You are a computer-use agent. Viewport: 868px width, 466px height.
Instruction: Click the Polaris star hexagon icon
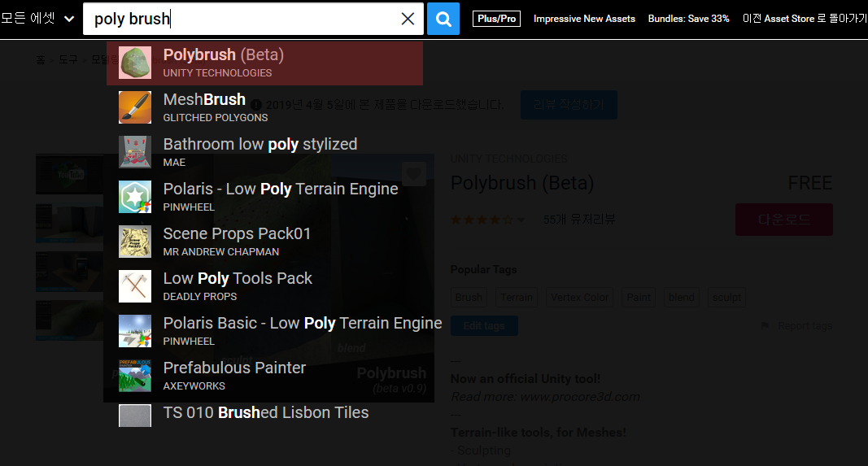click(135, 197)
